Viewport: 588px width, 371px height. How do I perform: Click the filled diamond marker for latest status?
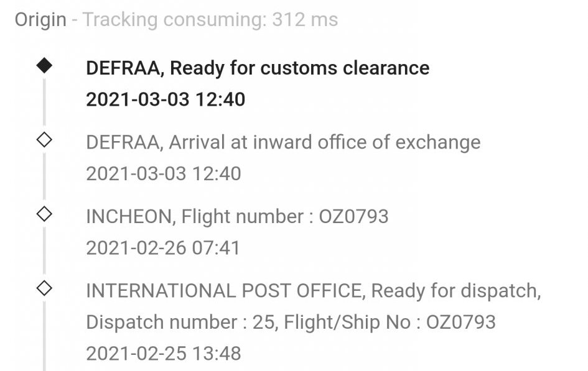[x=45, y=66]
